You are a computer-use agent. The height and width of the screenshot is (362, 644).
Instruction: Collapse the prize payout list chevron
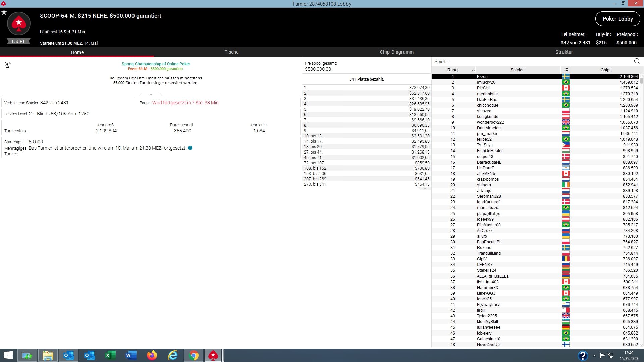425,189
